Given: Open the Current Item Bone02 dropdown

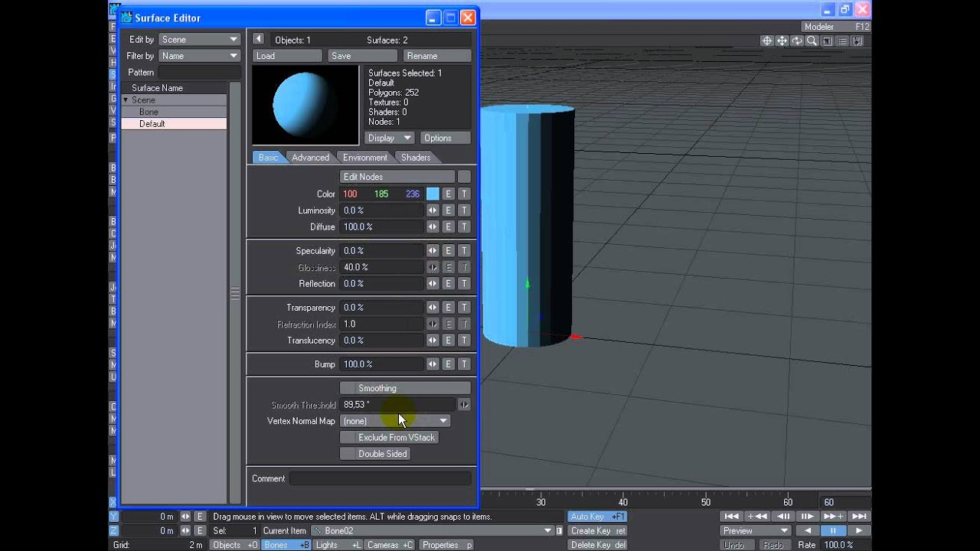Looking at the screenshot, I should (432, 531).
